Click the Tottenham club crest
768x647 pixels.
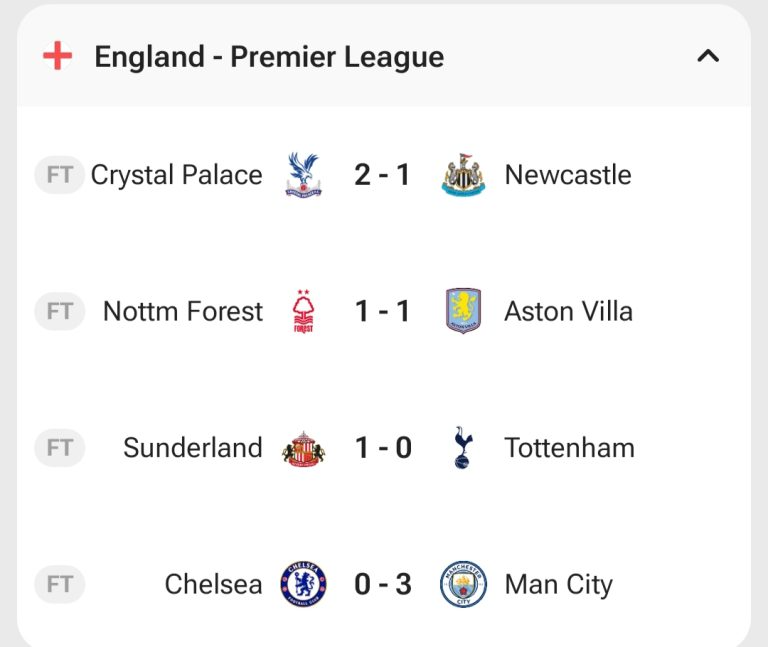(x=462, y=448)
